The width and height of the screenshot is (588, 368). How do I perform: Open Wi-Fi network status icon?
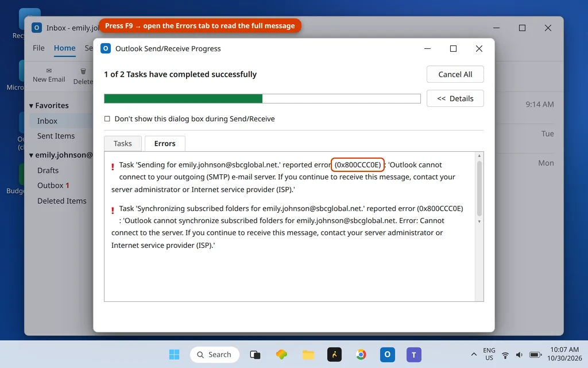click(505, 355)
